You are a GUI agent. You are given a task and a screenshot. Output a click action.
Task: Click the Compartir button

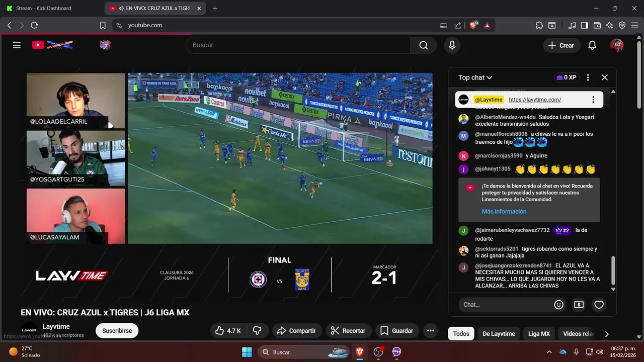pos(297,330)
